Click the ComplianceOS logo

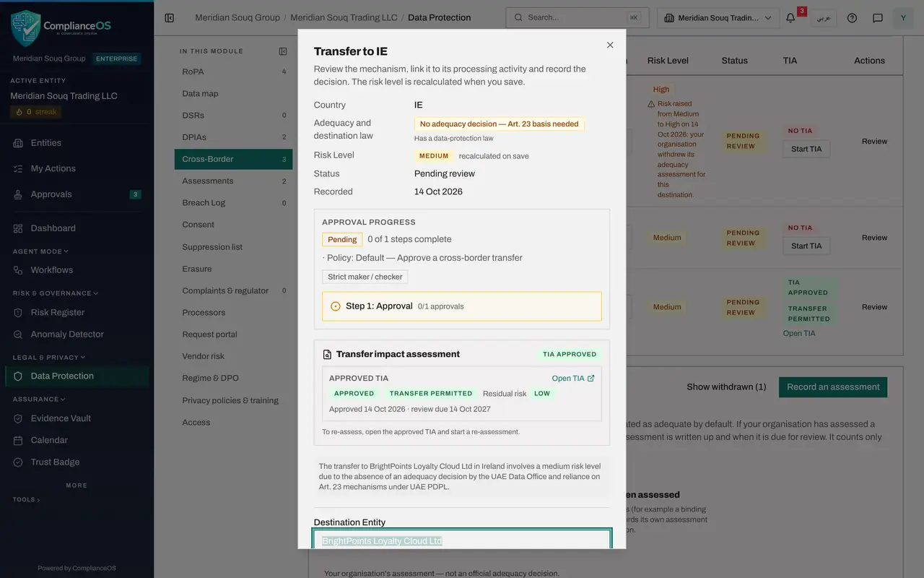click(x=61, y=28)
